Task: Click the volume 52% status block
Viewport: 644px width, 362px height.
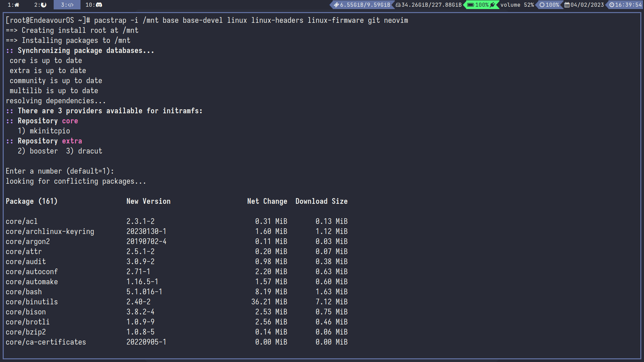Action: (x=517, y=5)
